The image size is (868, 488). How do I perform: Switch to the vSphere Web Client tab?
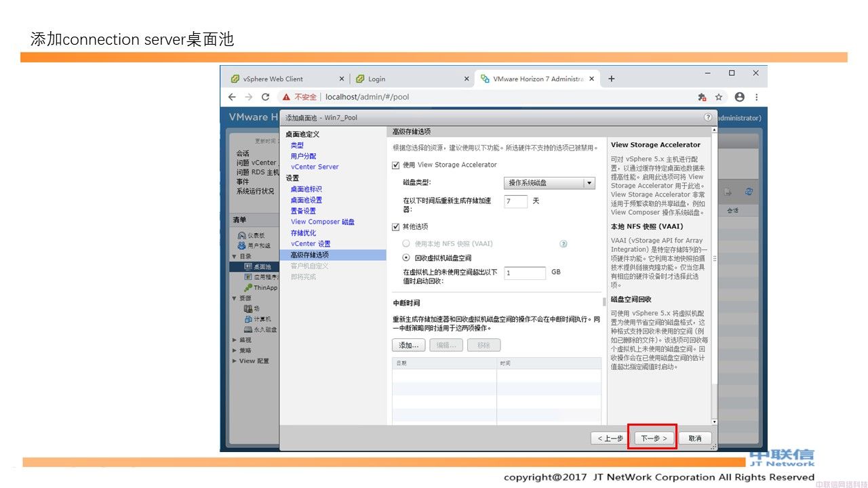pyautogui.click(x=288, y=79)
